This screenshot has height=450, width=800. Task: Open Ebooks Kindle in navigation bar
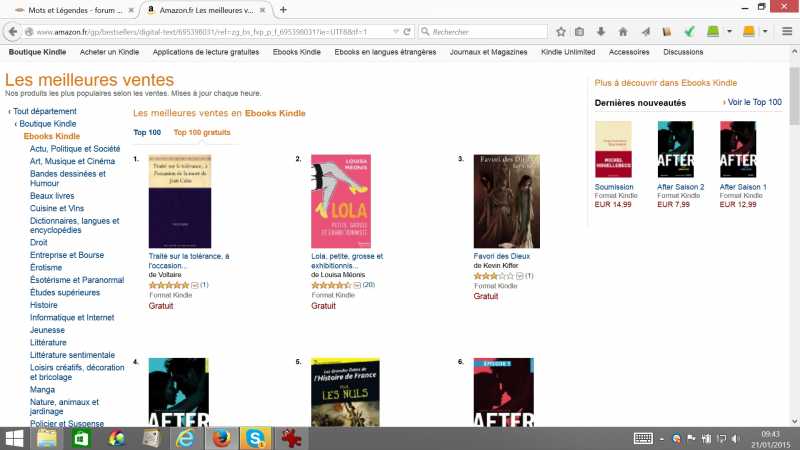[296, 52]
